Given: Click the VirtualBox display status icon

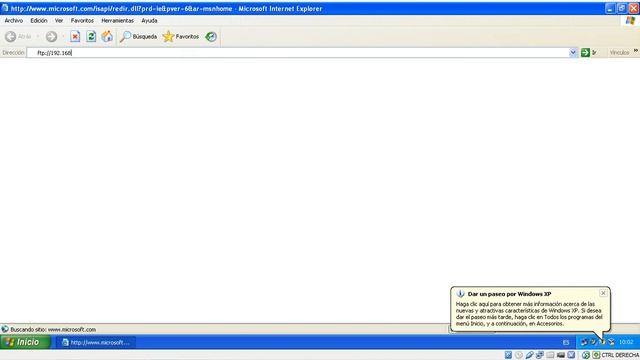Looking at the screenshot, I should click(x=561, y=355).
